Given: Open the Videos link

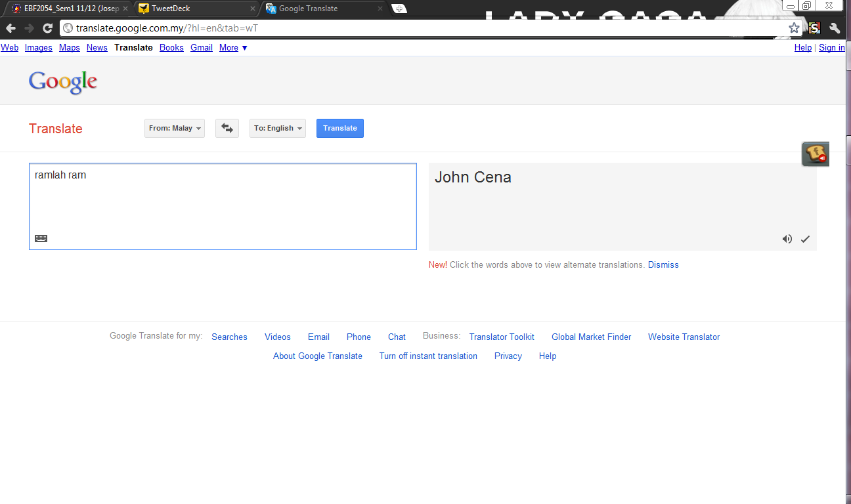Looking at the screenshot, I should [278, 337].
